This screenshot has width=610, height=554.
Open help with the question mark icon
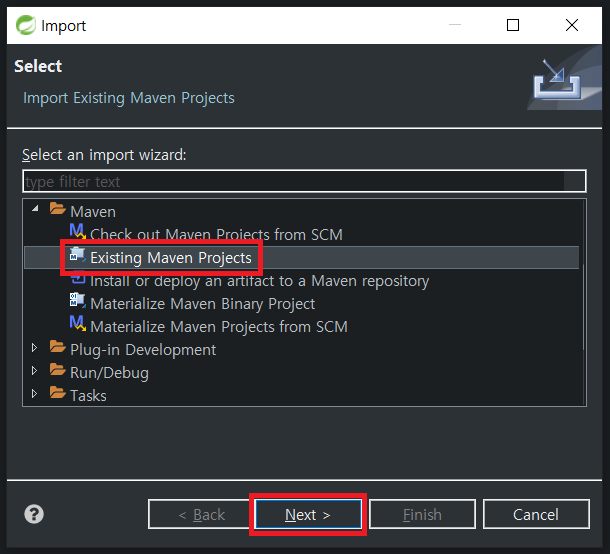pos(34,514)
